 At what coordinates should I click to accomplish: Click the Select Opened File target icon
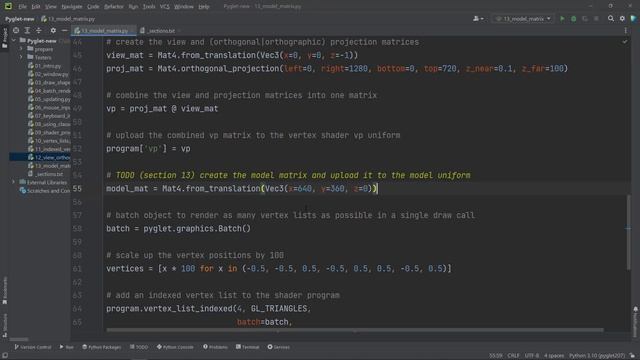point(16,30)
